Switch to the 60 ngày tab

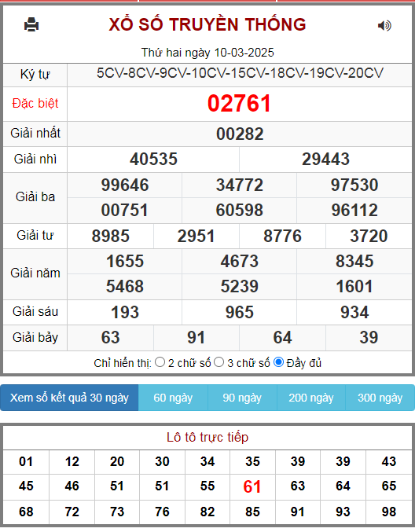173,398
